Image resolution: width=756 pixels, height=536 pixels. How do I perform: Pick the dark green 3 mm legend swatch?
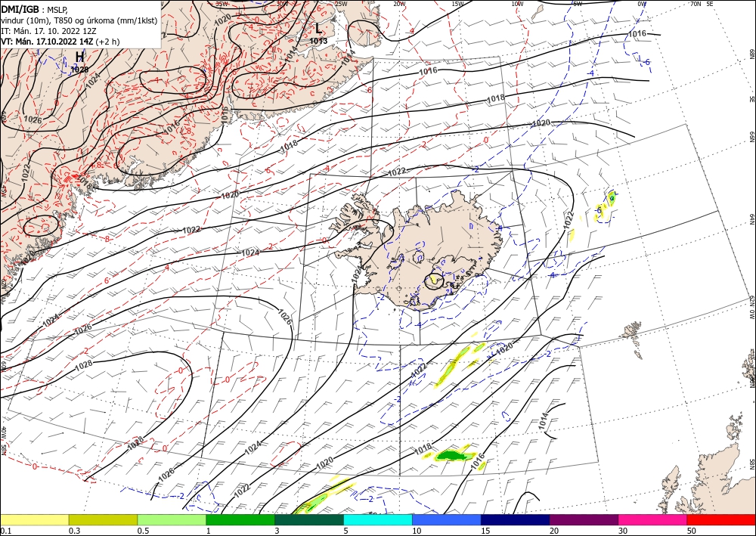pyautogui.click(x=309, y=519)
